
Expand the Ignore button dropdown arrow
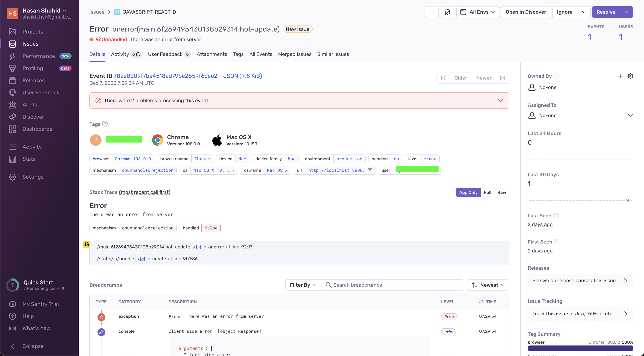coord(584,12)
